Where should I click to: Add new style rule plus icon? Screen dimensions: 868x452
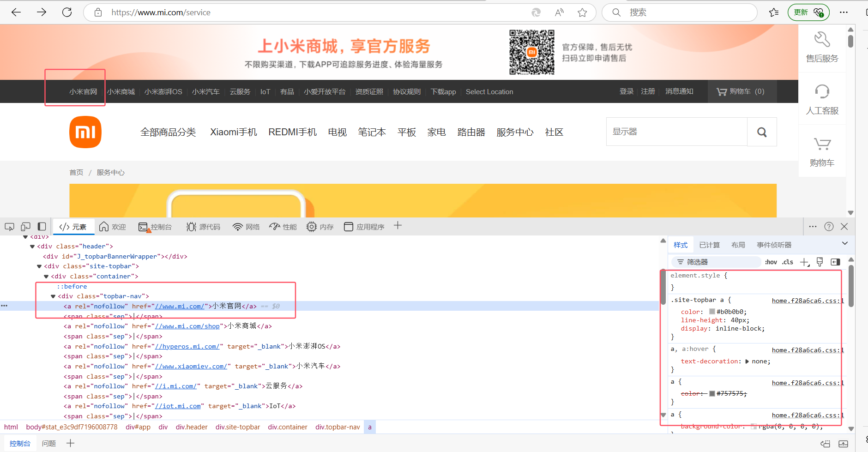pyautogui.click(x=805, y=262)
